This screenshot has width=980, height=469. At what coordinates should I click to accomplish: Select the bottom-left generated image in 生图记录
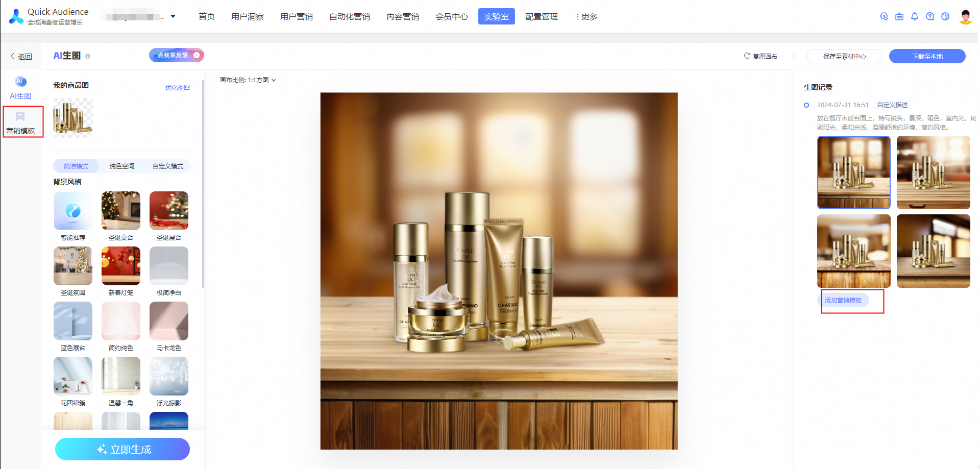[x=854, y=251]
